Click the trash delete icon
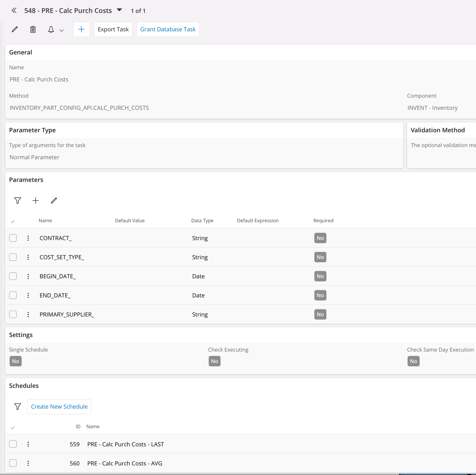476x475 pixels. click(33, 29)
